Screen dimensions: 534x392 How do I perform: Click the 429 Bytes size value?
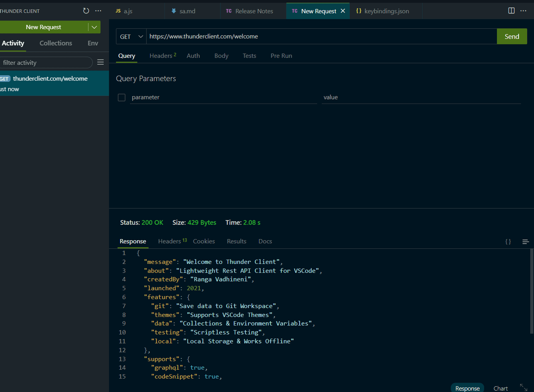pyautogui.click(x=202, y=223)
